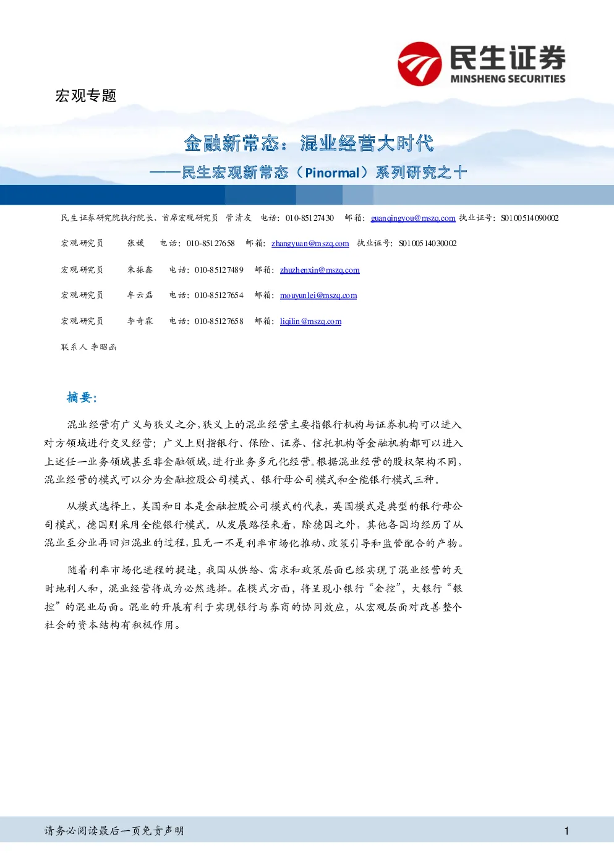Open email link zhuzhenxin@mszq.com
This screenshot has height=868, width=614.
(x=320, y=270)
